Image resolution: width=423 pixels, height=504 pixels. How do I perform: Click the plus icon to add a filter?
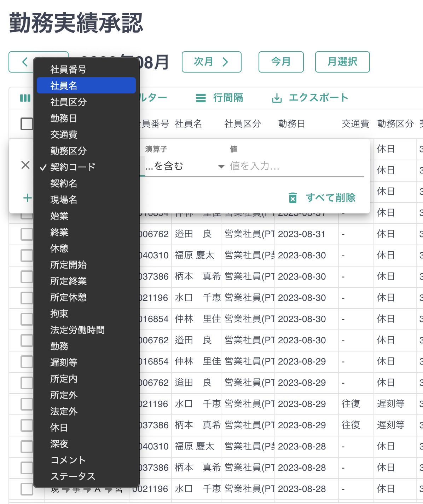pos(27,198)
